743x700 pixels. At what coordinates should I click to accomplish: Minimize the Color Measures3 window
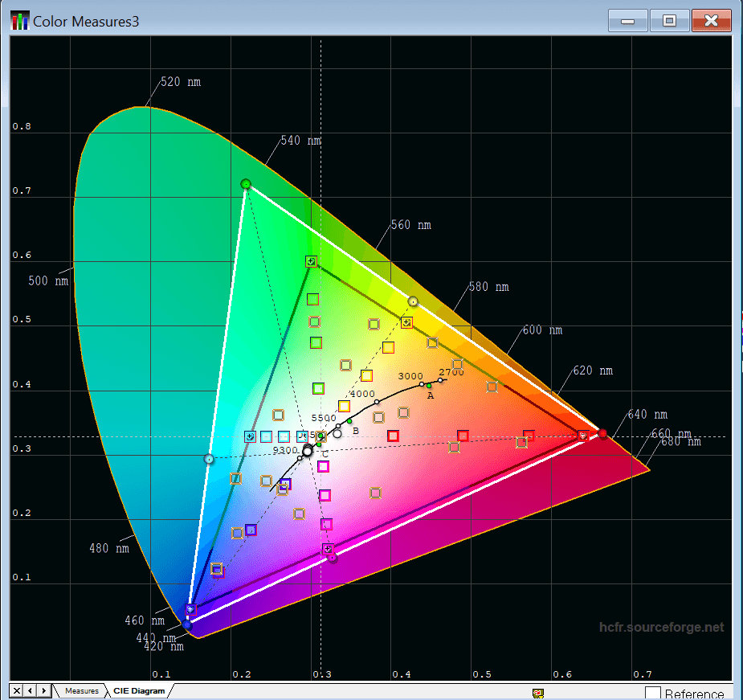[x=627, y=21]
